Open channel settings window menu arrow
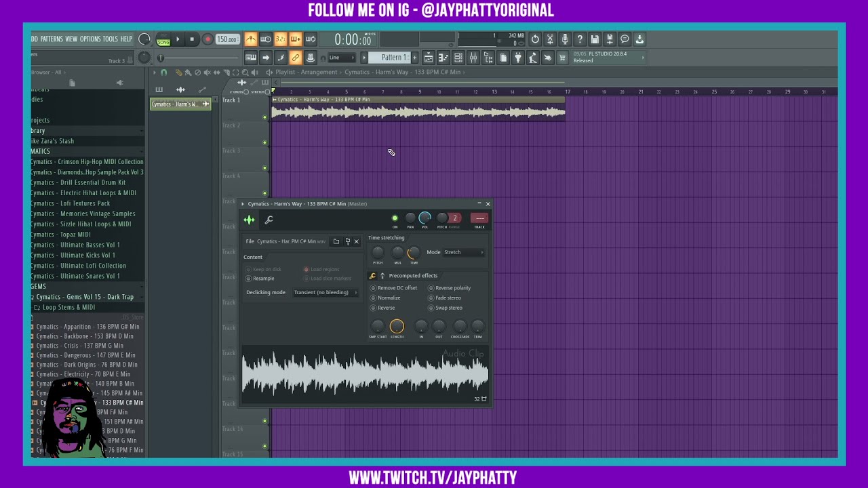 tap(243, 204)
